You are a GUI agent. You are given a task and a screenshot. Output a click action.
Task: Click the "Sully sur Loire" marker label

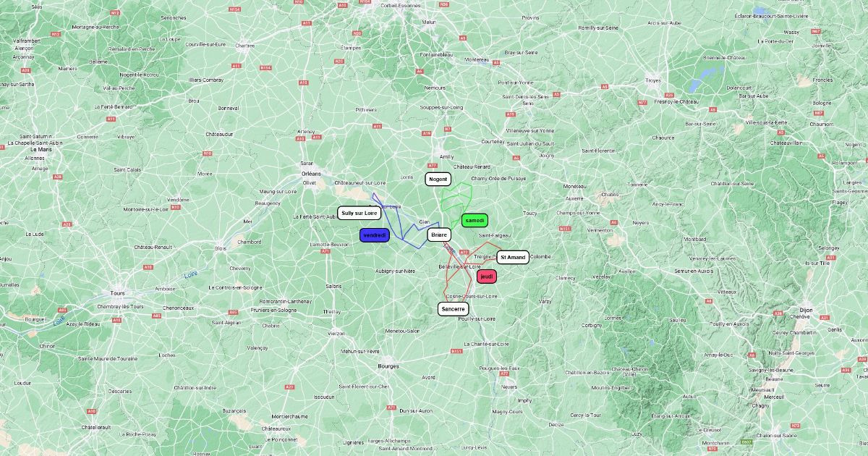pyautogui.click(x=359, y=214)
